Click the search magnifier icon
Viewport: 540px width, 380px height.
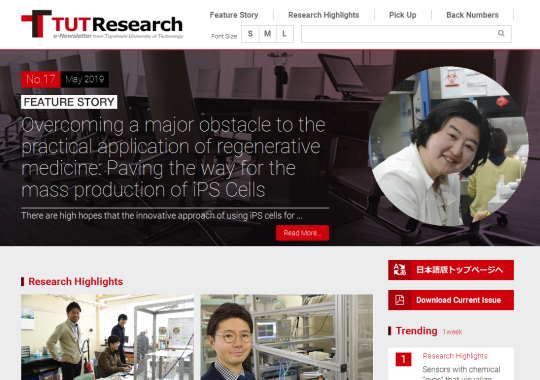[x=501, y=33]
